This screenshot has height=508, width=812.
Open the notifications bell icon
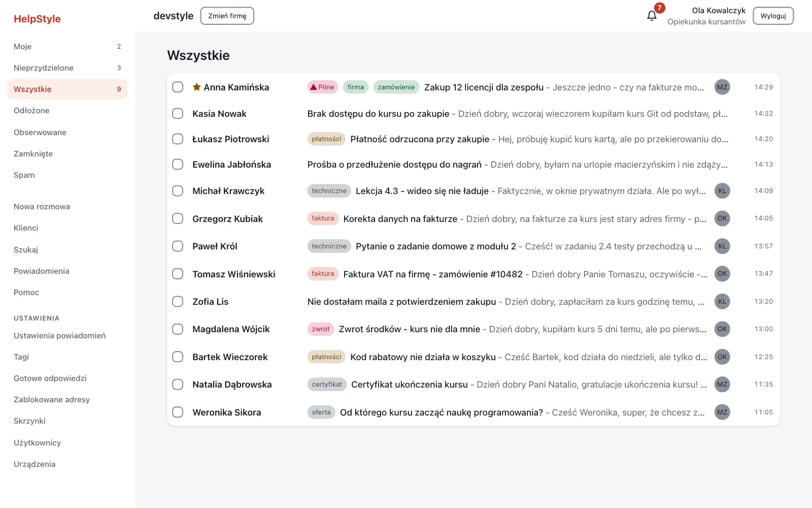[x=652, y=16]
